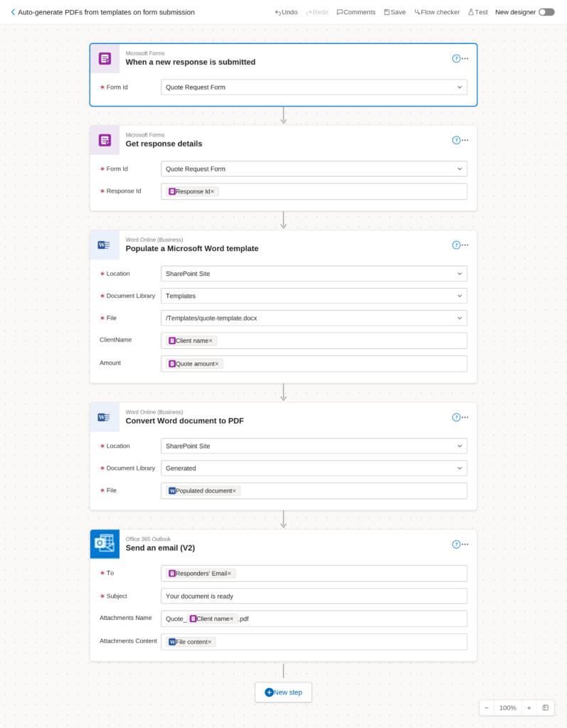Image resolution: width=567 pixels, height=728 pixels.
Task: Remove the 'File content' token
Action: (x=210, y=642)
